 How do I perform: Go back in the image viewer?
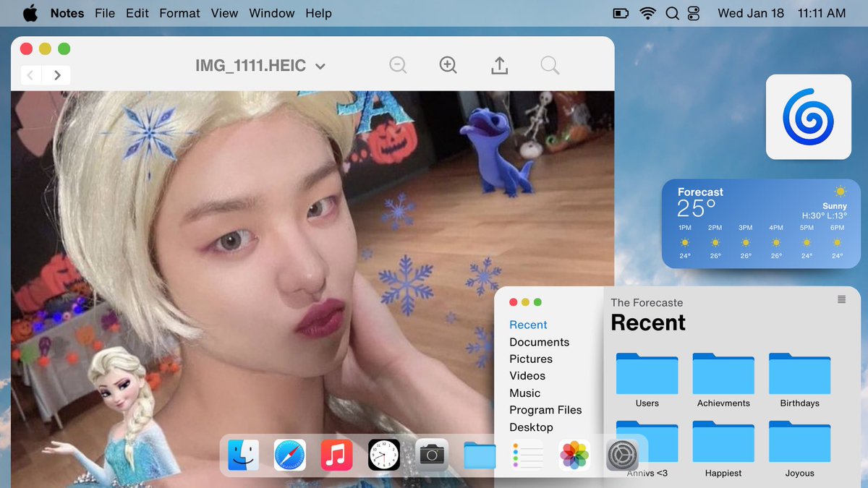pos(30,74)
